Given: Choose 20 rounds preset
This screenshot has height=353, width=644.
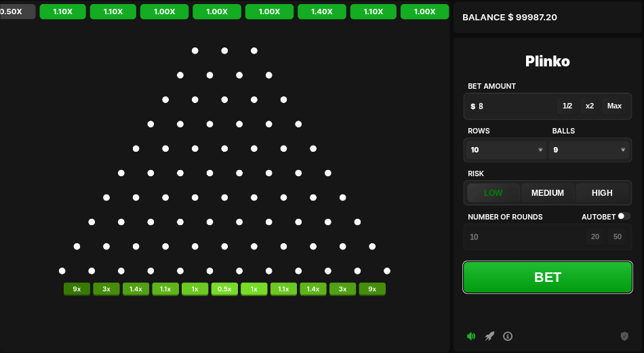Looking at the screenshot, I should pos(595,236).
